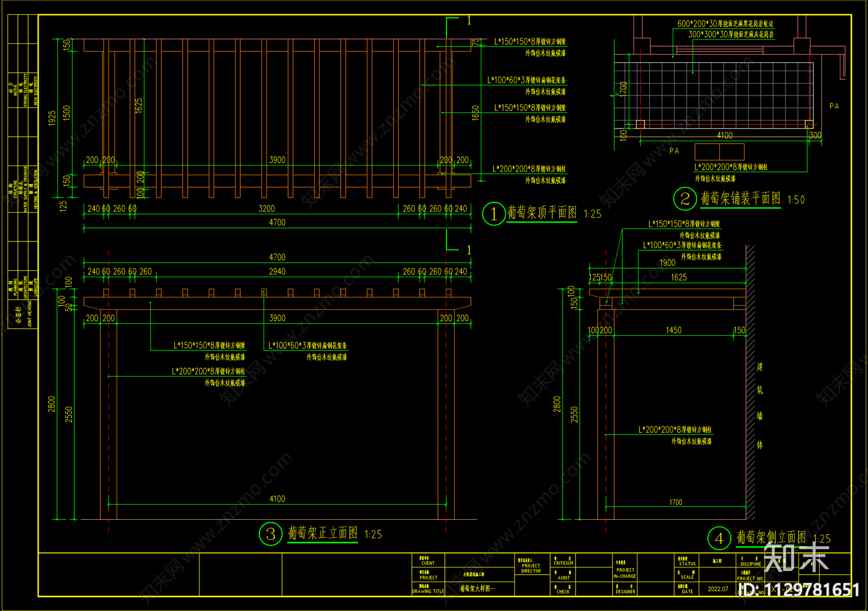Click the 300*300*30 granite paving note

coord(731,34)
